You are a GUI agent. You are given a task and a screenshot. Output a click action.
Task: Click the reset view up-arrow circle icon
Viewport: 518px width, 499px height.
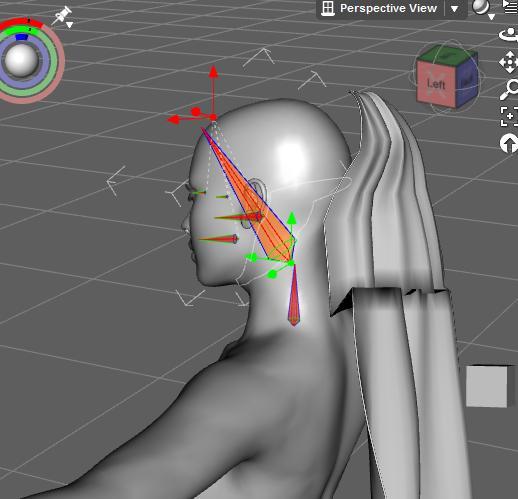[509, 144]
